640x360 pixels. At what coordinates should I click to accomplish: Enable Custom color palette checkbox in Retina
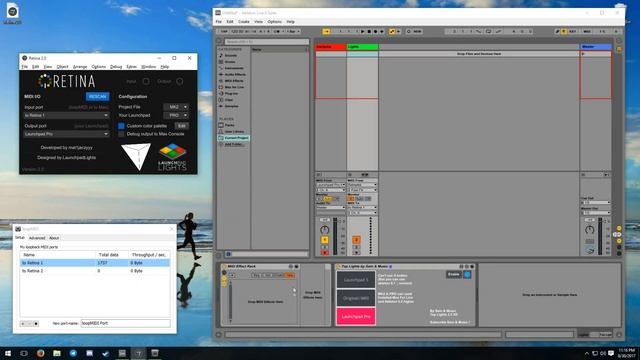click(x=121, y=126)
